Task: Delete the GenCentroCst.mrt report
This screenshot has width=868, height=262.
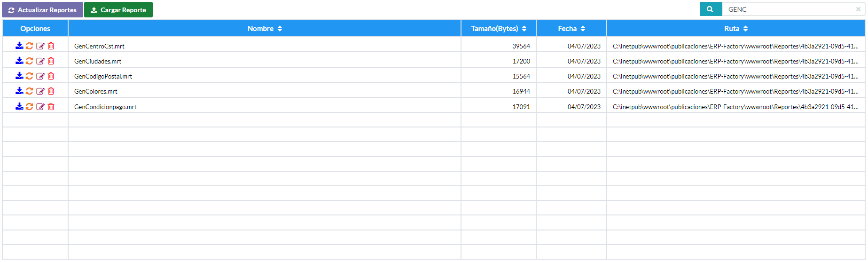Action: [51, 46]
